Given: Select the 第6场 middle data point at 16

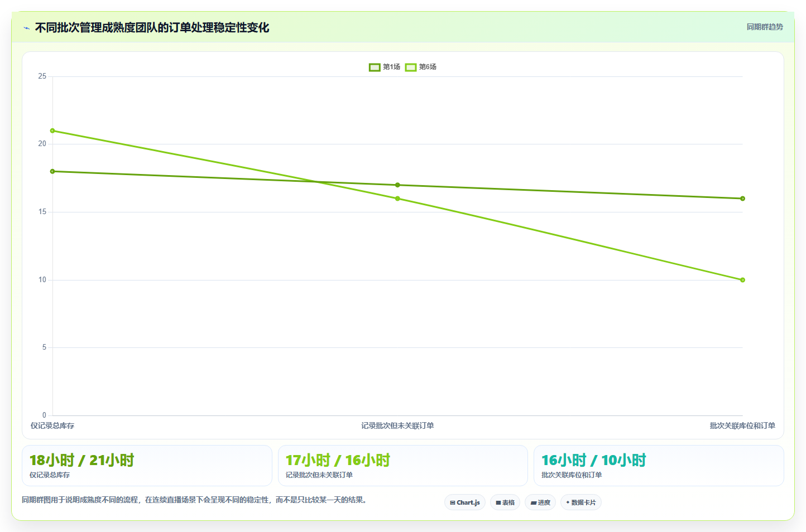Looking at the screenshot, I should (x=397, y=199).
